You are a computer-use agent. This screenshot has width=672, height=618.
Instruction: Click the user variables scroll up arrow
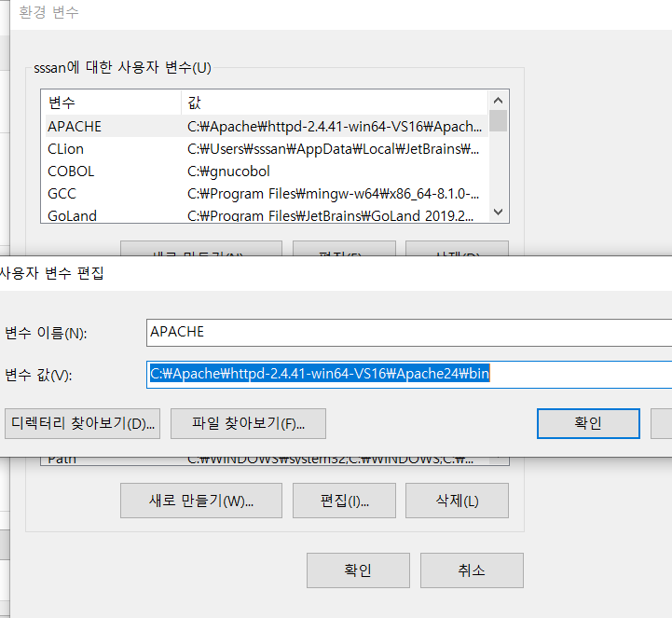498,101
